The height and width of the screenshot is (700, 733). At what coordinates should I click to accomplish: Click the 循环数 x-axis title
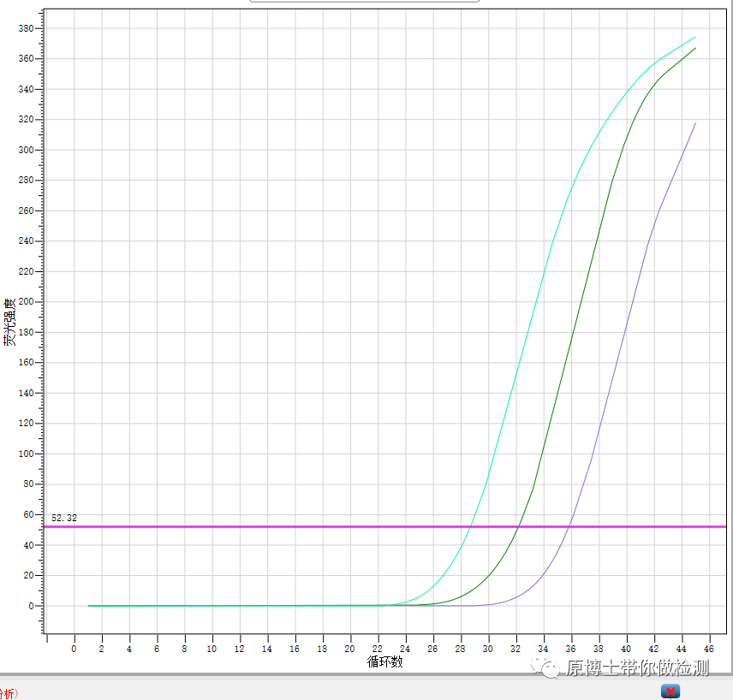click(x=385, y=661)
